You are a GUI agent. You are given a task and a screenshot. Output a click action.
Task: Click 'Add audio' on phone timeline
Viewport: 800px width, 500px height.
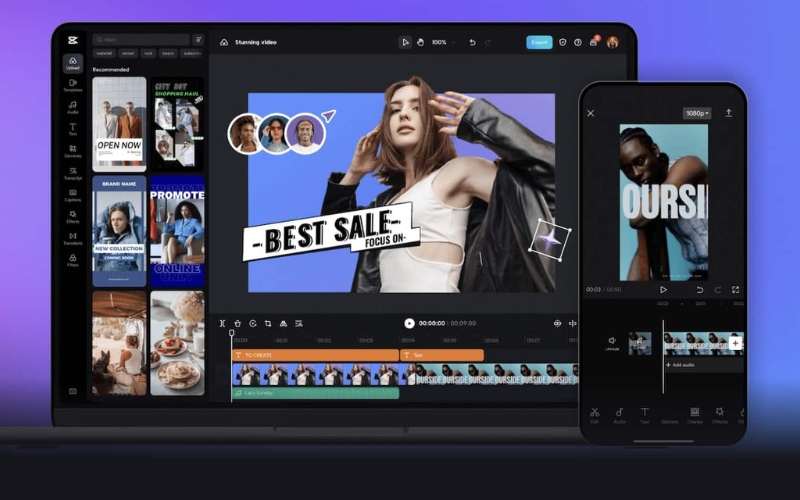pos(681,365)
